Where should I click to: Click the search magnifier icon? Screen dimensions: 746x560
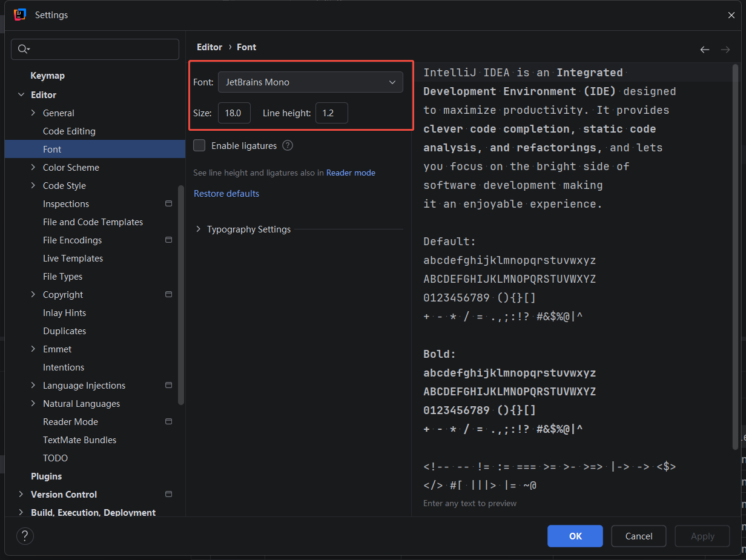(23, 50)
